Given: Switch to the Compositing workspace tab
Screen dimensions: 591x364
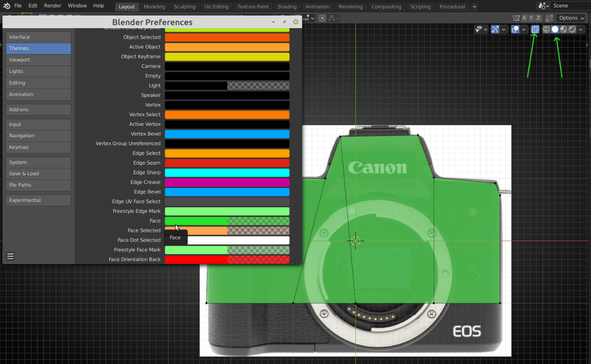Looking at the screenshot, I should [386, 7].
